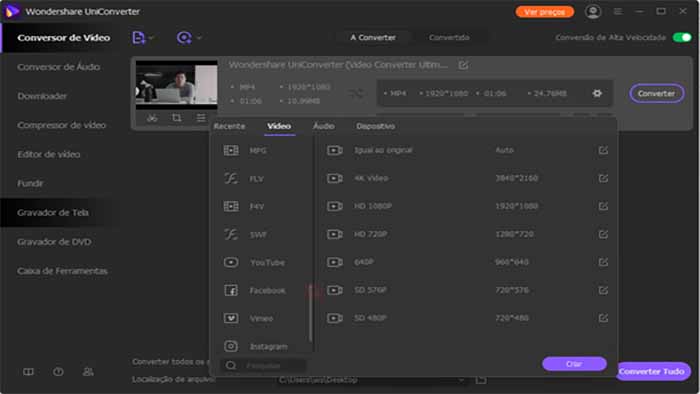Open the user account icon
The image size is (700, 394).
593,12
